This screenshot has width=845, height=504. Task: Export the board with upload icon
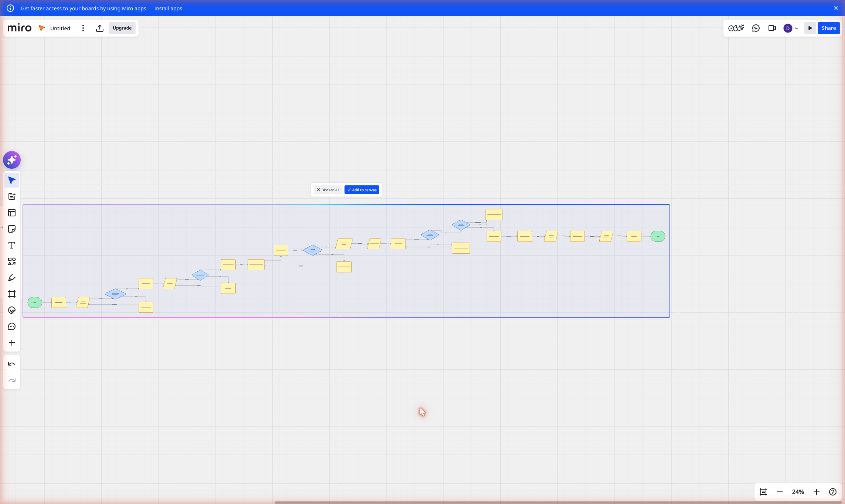[100, 28]
